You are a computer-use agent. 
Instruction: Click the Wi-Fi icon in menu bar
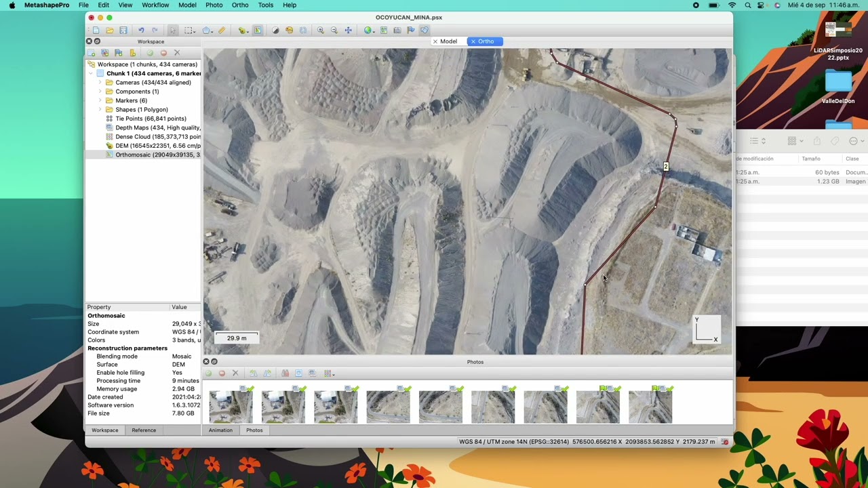point(732,5)
